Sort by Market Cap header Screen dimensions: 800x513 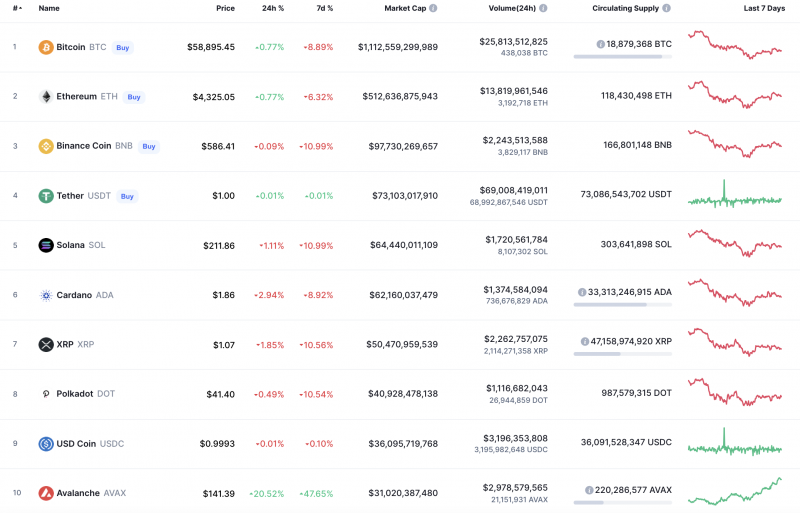pos(405,8)
